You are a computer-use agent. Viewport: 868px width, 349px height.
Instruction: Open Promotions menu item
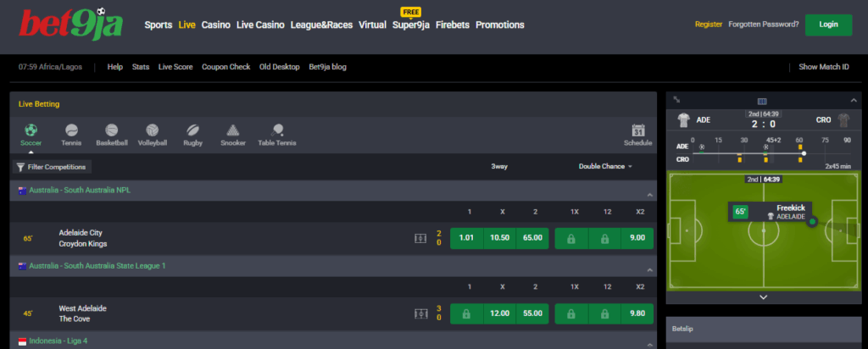[x=500, y=25]
